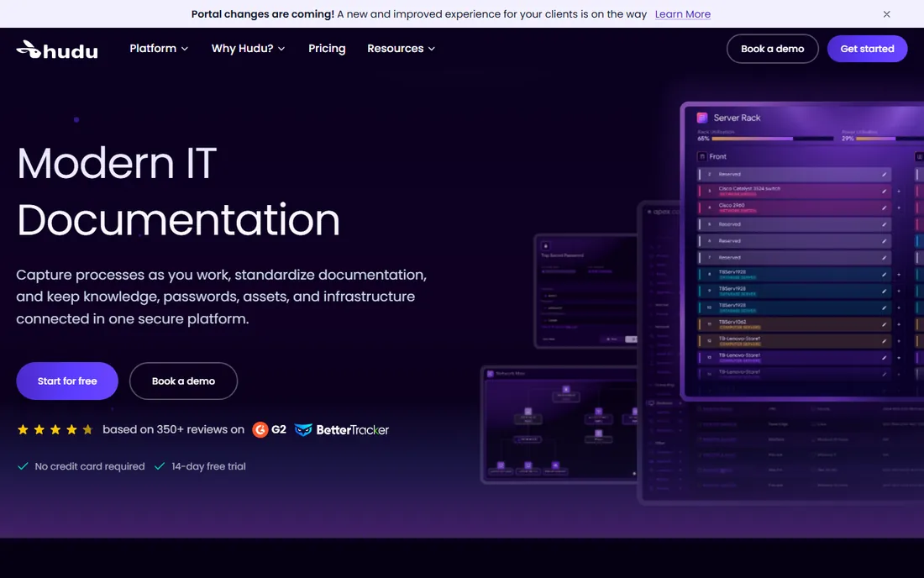
Task: Click the 'Capture processes as you work' paragraph
Action: pos(221,297)
